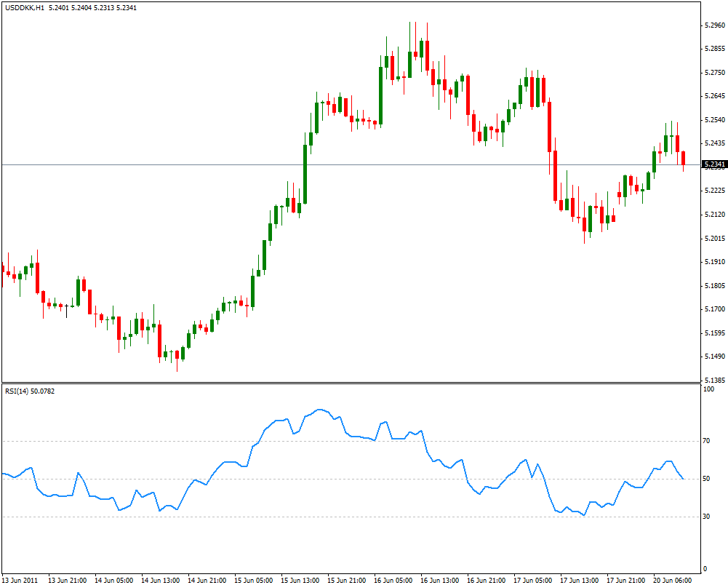This screenshot has height=585, width=728.
Task: Click the 13 Jun 2011 time label
Action: pyautogui.click(x=20, y=581)
